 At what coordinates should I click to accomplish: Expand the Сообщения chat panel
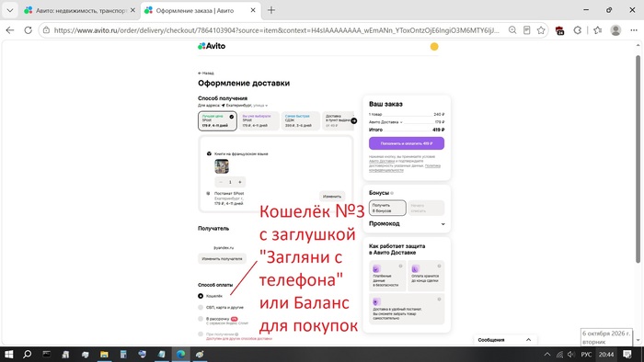(x=505, y=340)
